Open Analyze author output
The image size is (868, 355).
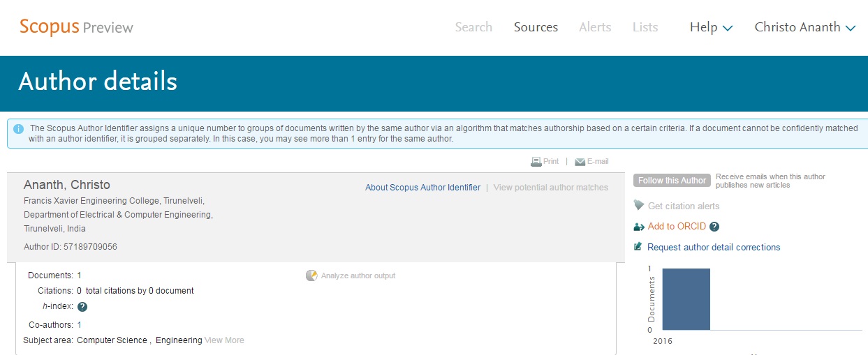pyautogui.click(x=358, y=276)
